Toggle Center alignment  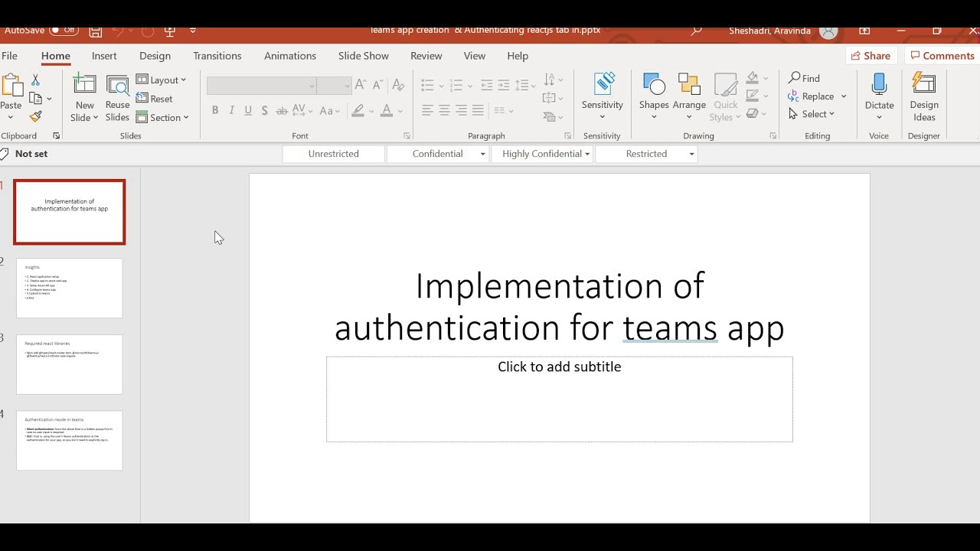pyautogui.click(x=444, y=111)
